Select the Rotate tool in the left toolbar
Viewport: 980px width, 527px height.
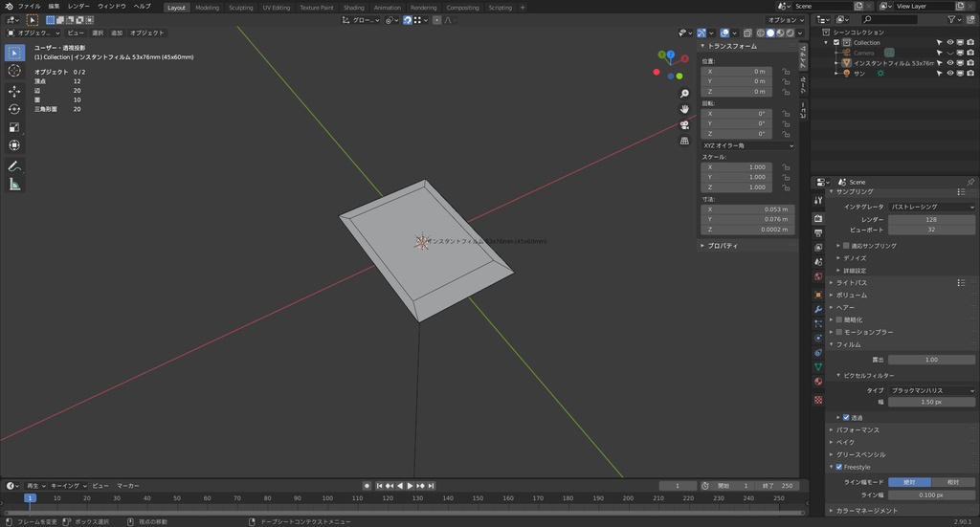(14, 109)
